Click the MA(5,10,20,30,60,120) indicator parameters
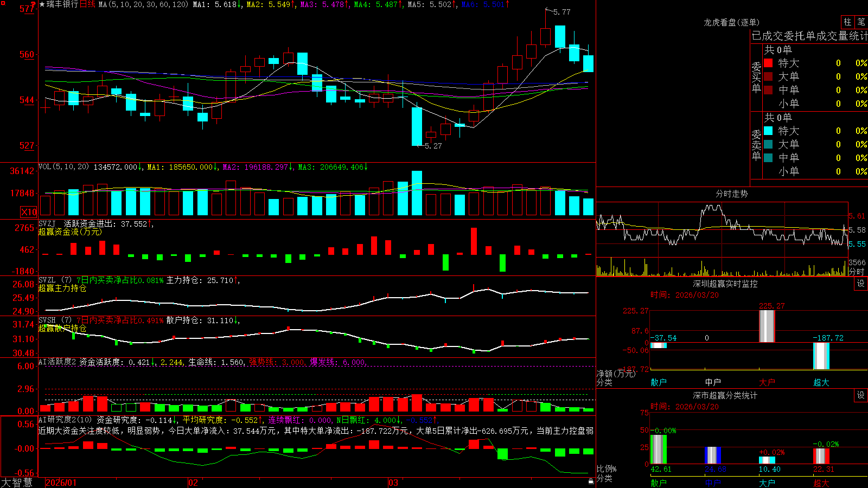Image resolution: width=868 pixels, height=488 pixels. pos(143,4)
